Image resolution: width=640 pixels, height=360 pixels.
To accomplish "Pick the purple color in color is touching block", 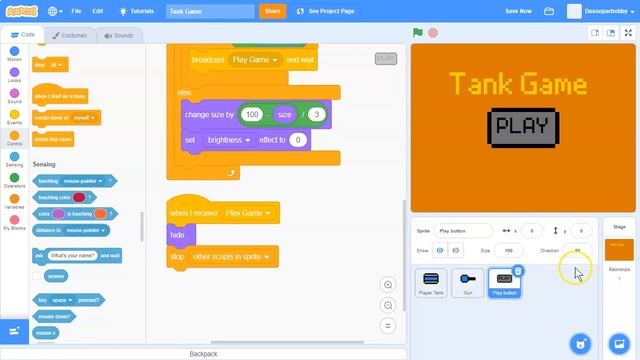I will [58, 214].
